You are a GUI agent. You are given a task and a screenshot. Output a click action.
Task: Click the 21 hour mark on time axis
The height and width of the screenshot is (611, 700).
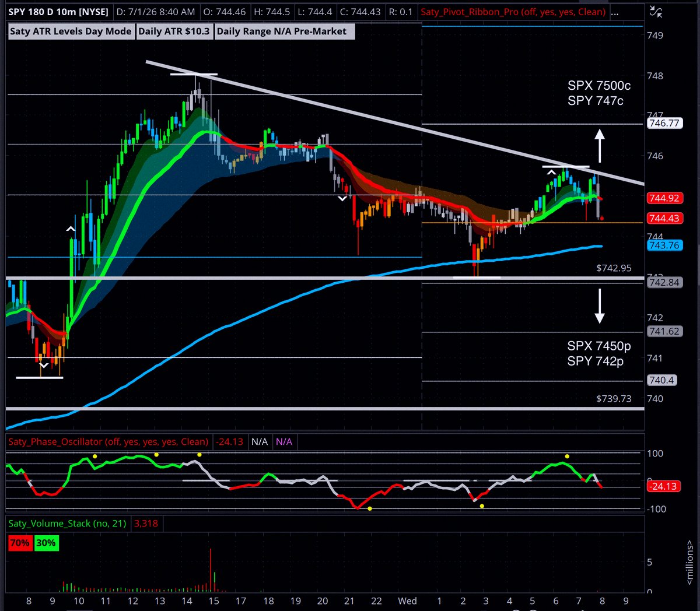(349, 601)
